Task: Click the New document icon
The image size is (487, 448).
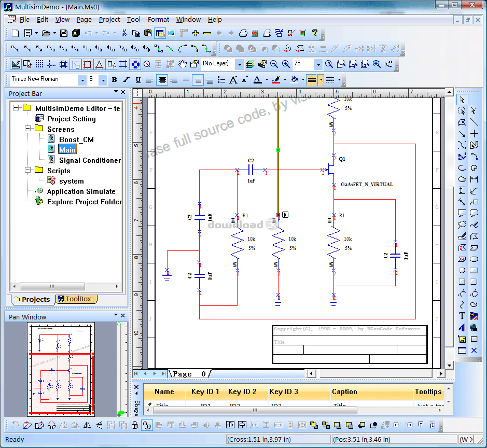Action: pyautogui.click(x=15, y=33)
